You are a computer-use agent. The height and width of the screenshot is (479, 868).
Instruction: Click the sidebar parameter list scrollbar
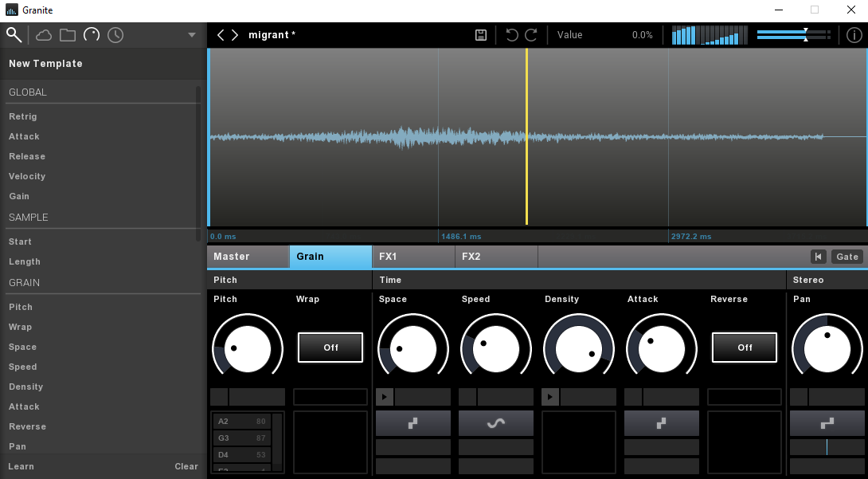coord(198,163)
